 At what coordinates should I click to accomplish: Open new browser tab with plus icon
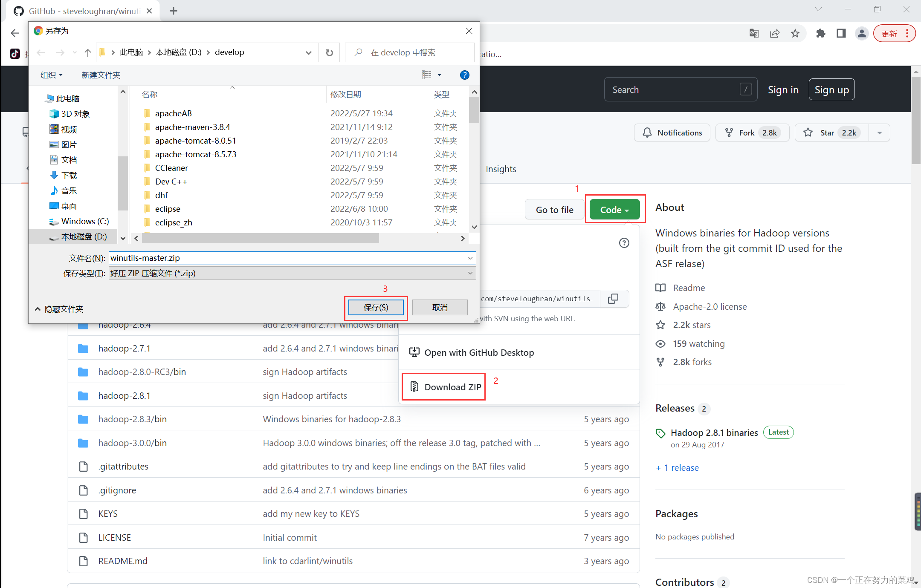tap(173, 11)
